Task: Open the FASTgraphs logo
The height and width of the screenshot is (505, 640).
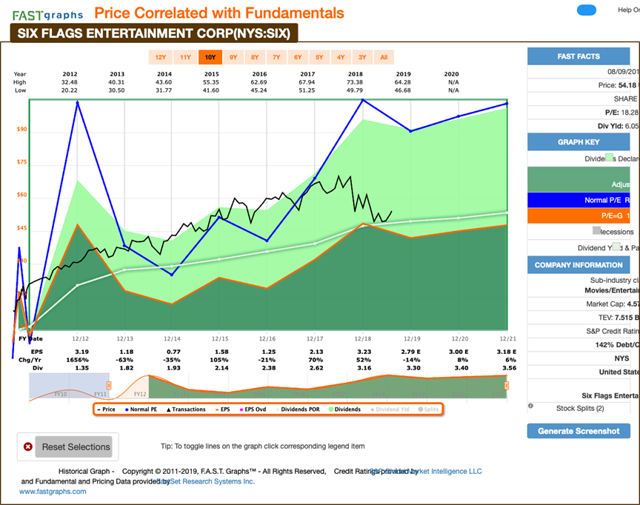Action: click(47, 16)
